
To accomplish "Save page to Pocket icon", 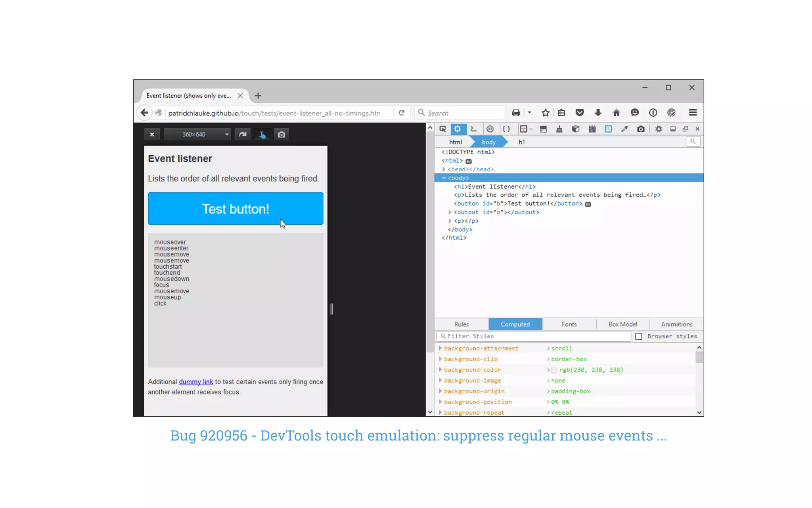I will (580, 113).
